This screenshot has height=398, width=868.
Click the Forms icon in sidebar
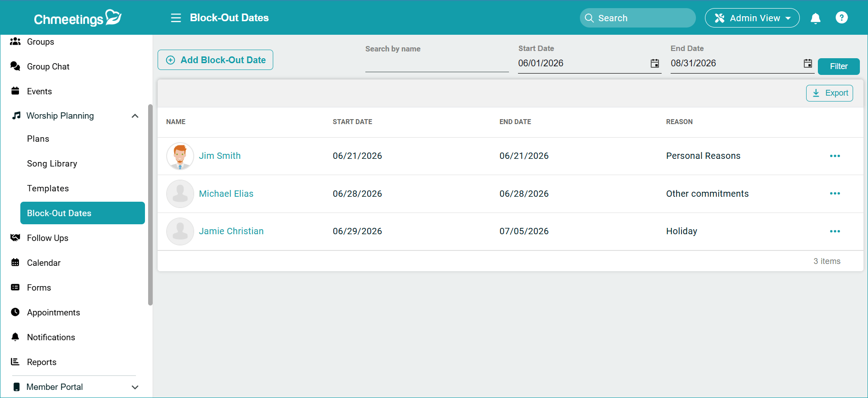pyautogui.click(x=15, y=287)
